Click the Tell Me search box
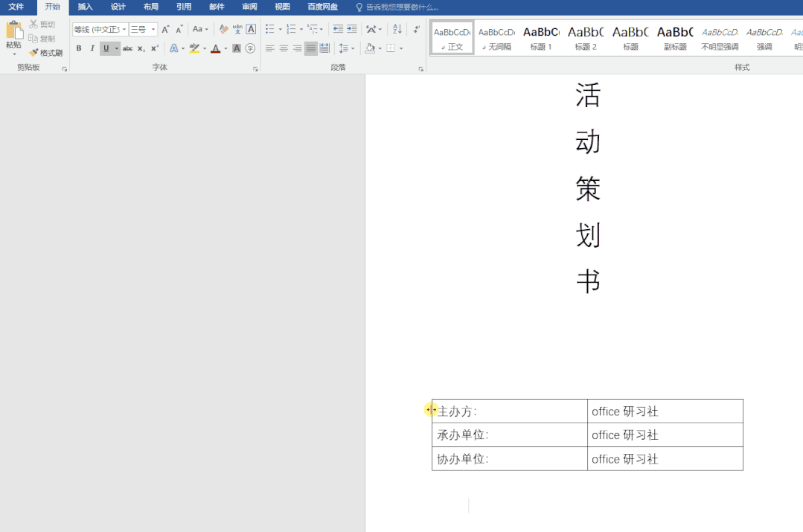The height and width of the screenshot is (532, 803). point(403,7)
